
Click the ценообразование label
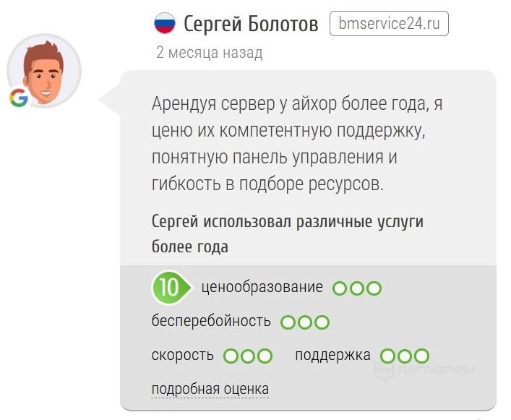coord(262,287)
